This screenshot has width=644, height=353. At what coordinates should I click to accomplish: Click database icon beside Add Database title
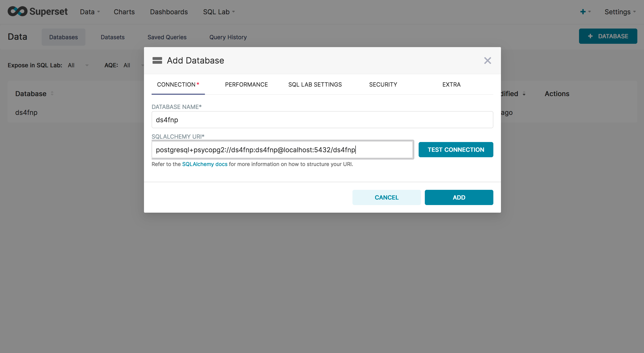(157, 60)
